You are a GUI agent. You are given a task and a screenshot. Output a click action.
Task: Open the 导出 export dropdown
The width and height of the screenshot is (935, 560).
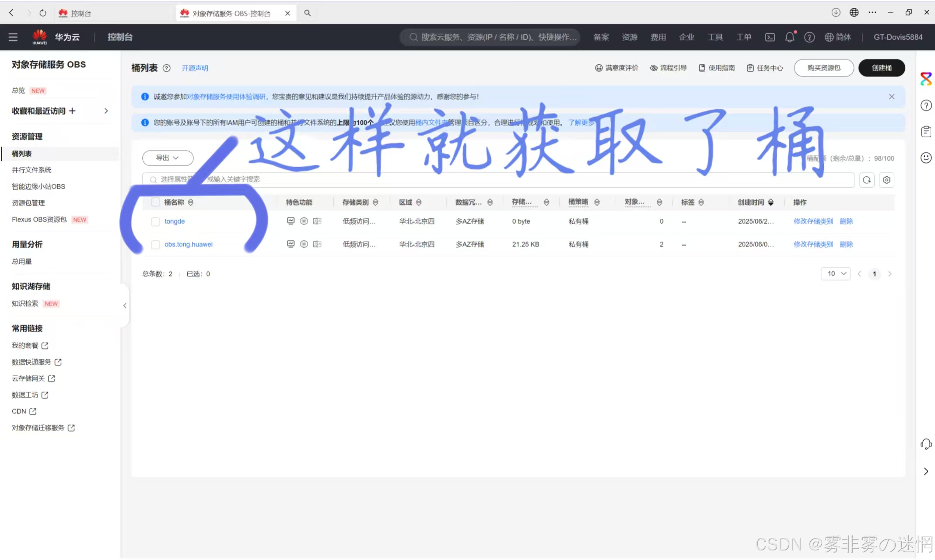[x=168, y=158]
